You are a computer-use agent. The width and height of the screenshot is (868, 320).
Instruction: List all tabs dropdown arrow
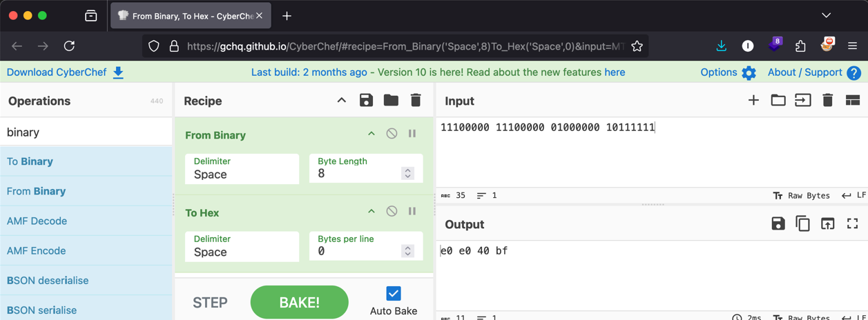[x=826, y=15]
